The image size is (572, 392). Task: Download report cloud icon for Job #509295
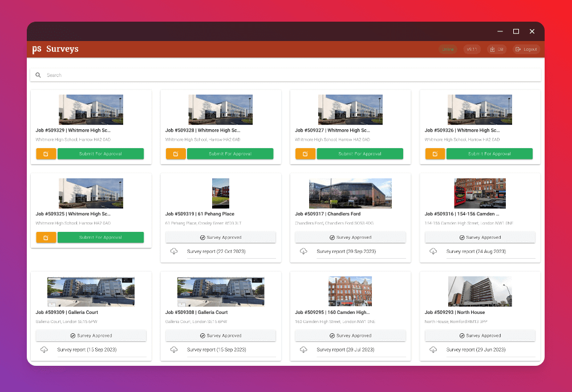click(x=303, y=350)
